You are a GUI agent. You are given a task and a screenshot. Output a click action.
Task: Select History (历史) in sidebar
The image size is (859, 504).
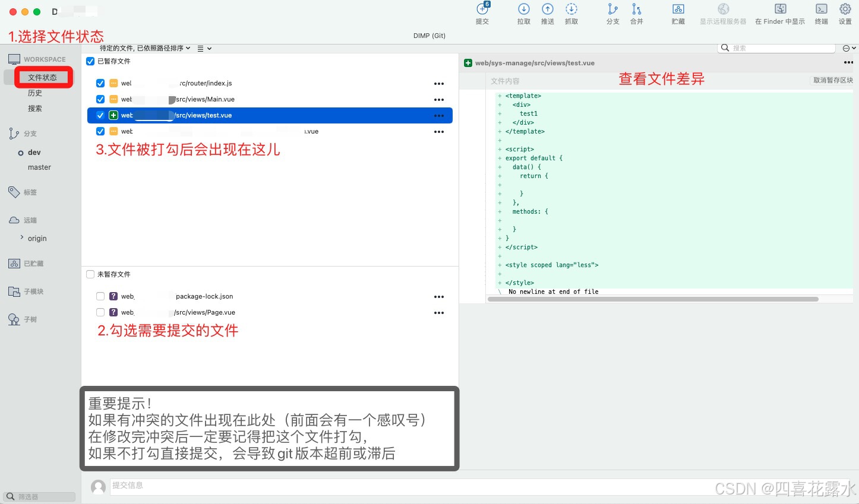pos(35,93)
